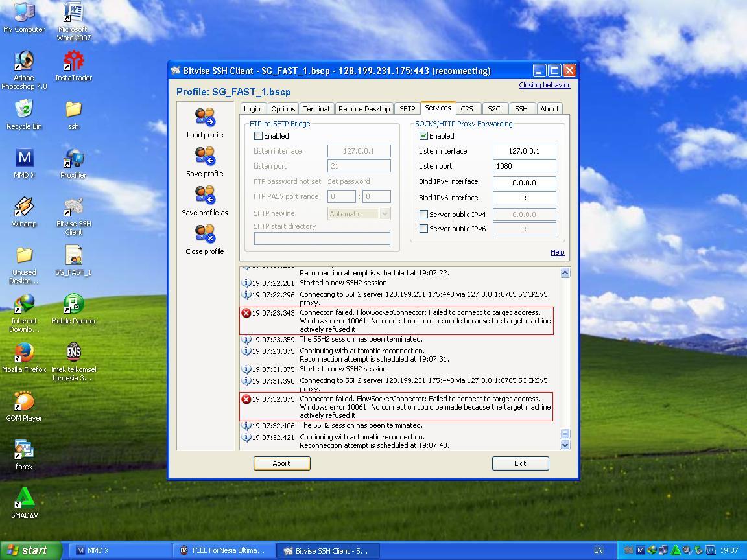Select the Mobile Partner desktop icon

click(73, 309)
